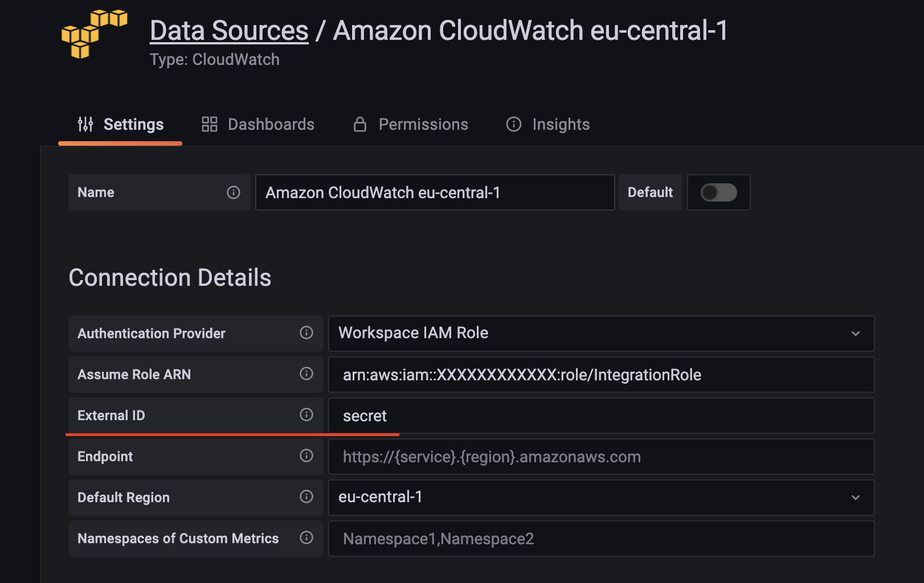Click the Permissions lock icon
The height and width of the screenshot is (583, 924).
click(359, 124)
